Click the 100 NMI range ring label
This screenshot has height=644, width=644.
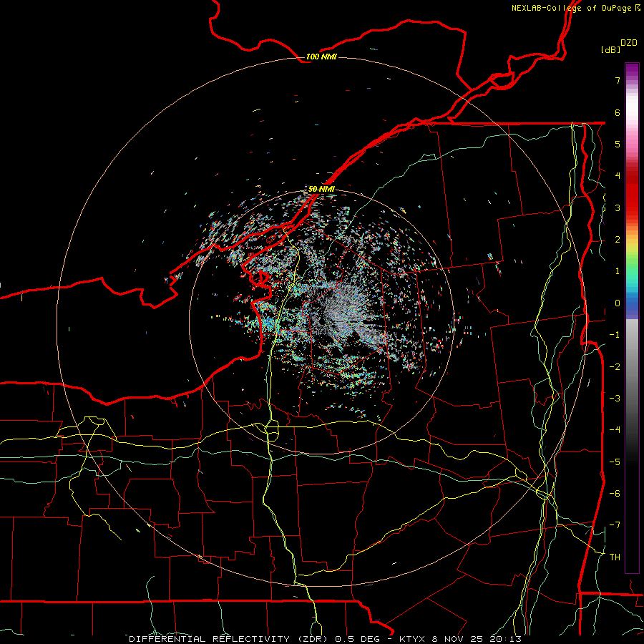point(321,57)
